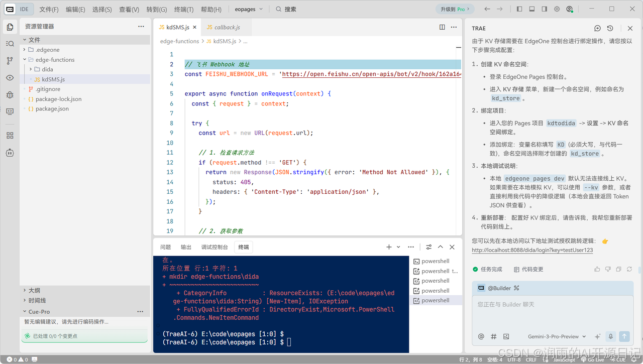This screenshot has height=364, width=643.
Task: Click the 升级到 Pro upgrade button
Action: tap(455, 9)
